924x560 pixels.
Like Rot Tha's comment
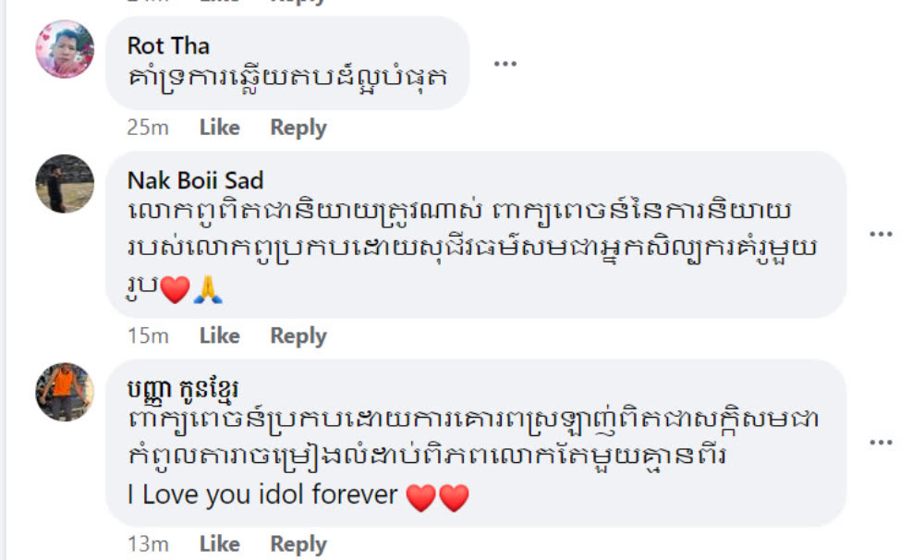pyautogui.click(x=219, y=128)
